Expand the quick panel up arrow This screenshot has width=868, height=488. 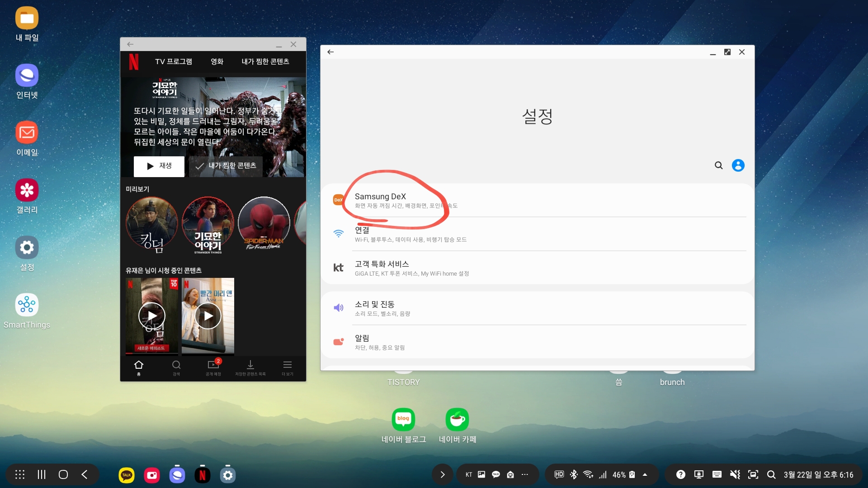(x=645, y=474)
